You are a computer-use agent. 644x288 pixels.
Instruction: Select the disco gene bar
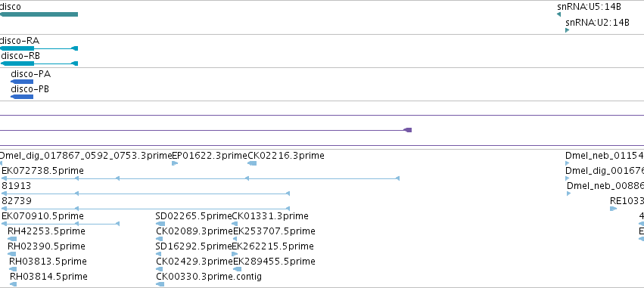point(39,14)
